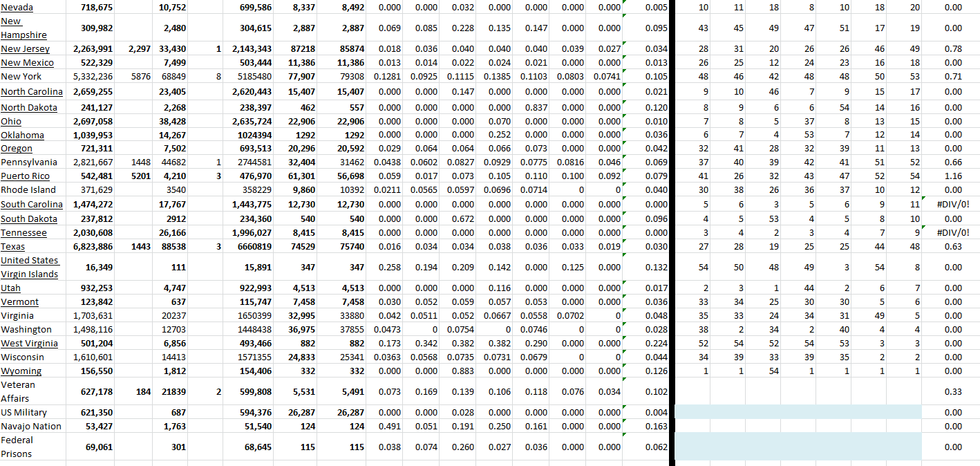This screenshot has width=980, height=466.
Task: Select the 0.837 cell in North Dakota row
Action: pos(536,108)
